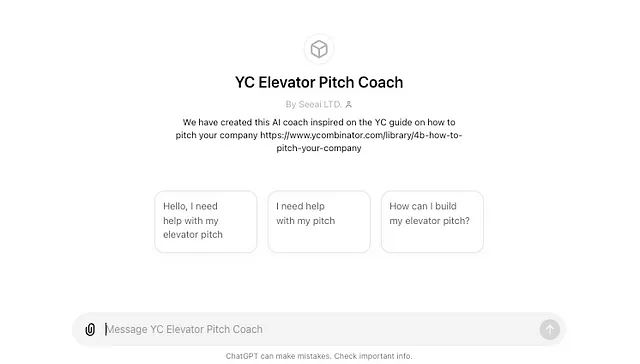Screen dimensions: 640x364
Task: Click the text cursor at the message box start
Action: 106,329
